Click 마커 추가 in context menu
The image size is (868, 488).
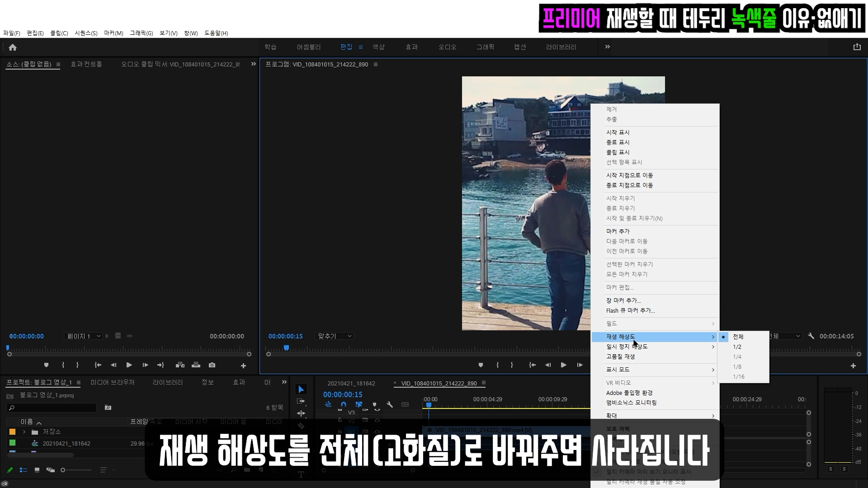(618, 231)
